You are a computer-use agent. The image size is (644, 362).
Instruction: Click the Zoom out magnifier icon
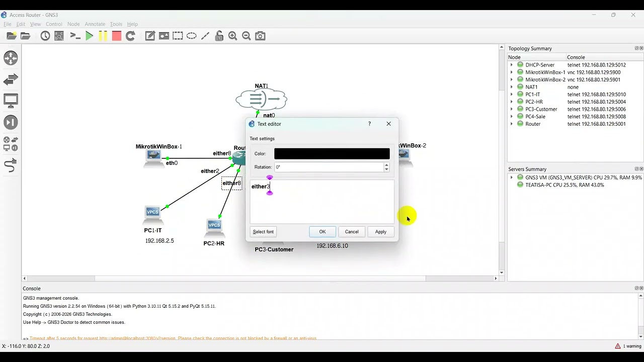(247, 36)
